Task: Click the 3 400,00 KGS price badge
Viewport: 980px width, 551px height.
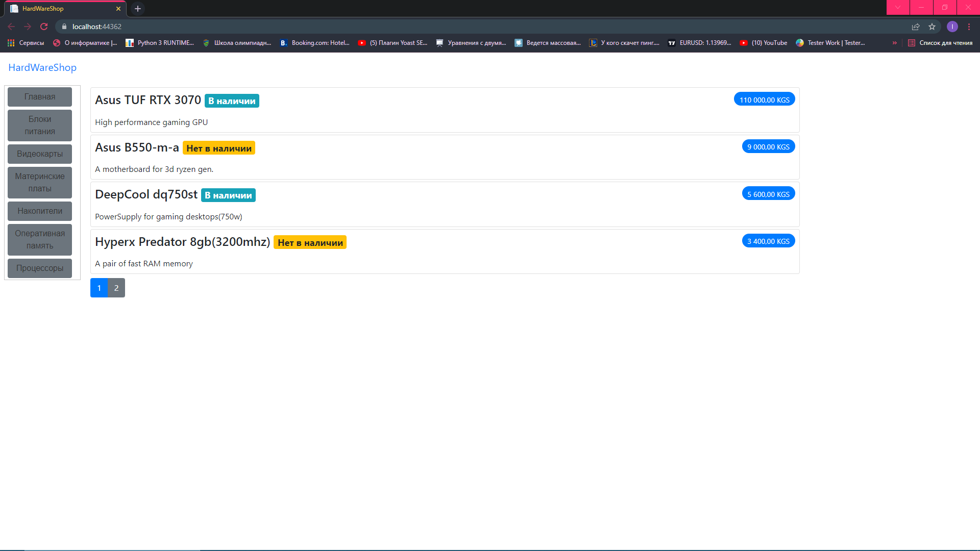Action: point(768,241)
